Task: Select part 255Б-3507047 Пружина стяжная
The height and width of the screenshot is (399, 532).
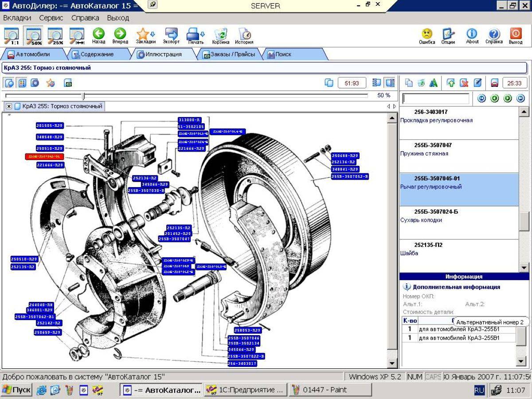Action: (x=459, y=156)
